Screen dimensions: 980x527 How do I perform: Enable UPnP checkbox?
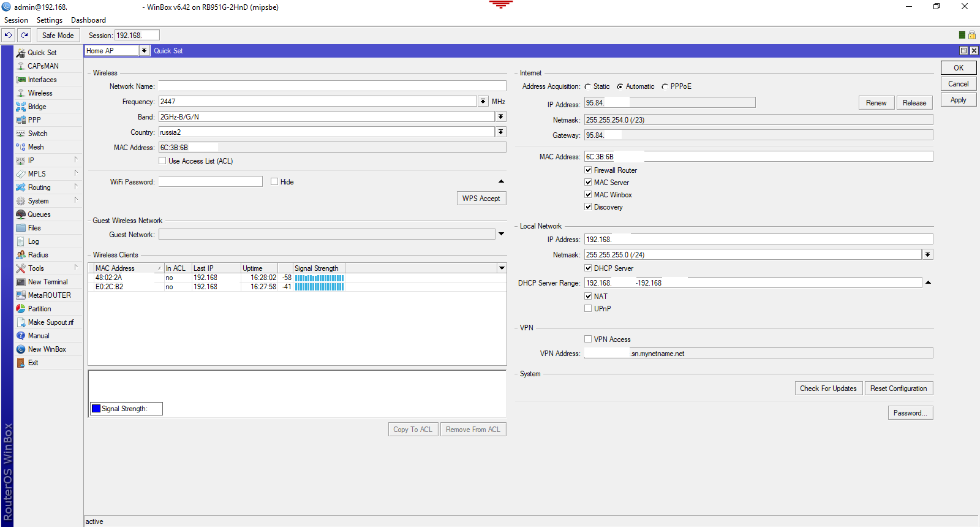[588, 308]
